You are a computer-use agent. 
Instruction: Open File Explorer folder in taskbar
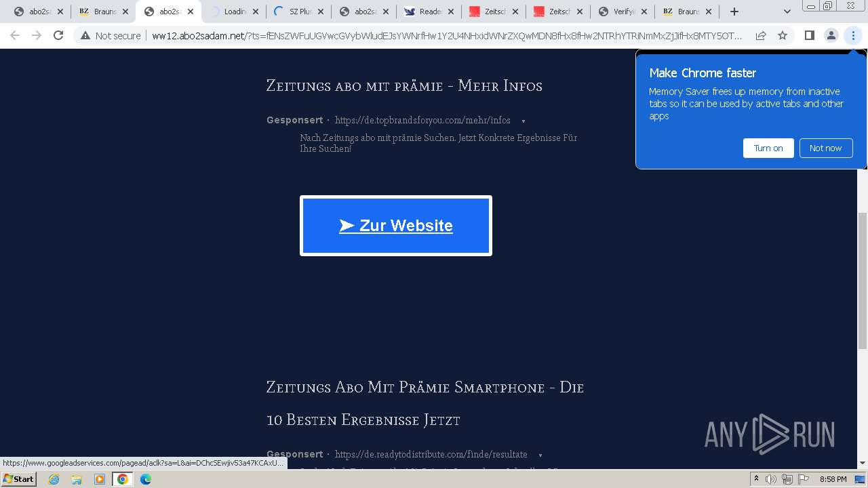pos(77,479)
